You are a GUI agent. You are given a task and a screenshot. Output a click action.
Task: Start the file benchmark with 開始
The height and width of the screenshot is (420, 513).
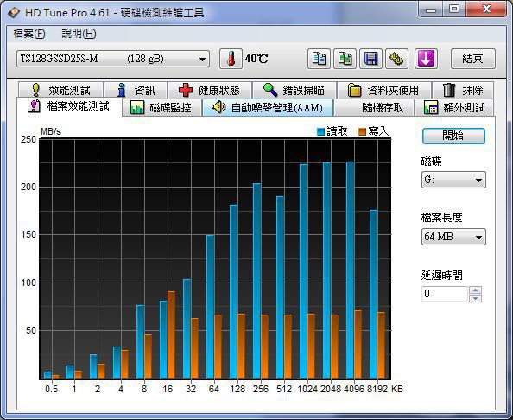(453, 136)
